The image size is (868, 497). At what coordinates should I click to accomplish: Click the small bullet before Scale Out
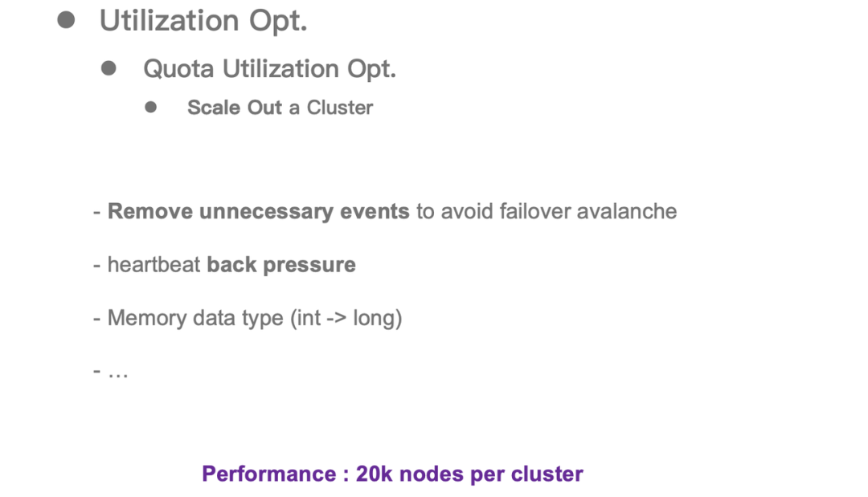coord(151,107)
